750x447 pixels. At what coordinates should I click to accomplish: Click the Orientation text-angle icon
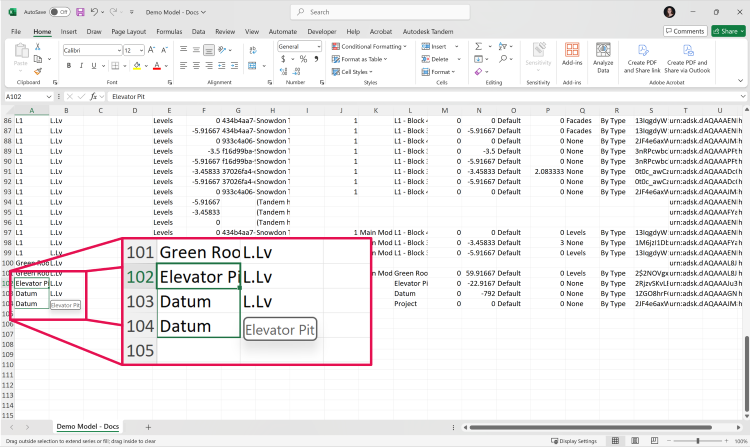coord(222,49)
